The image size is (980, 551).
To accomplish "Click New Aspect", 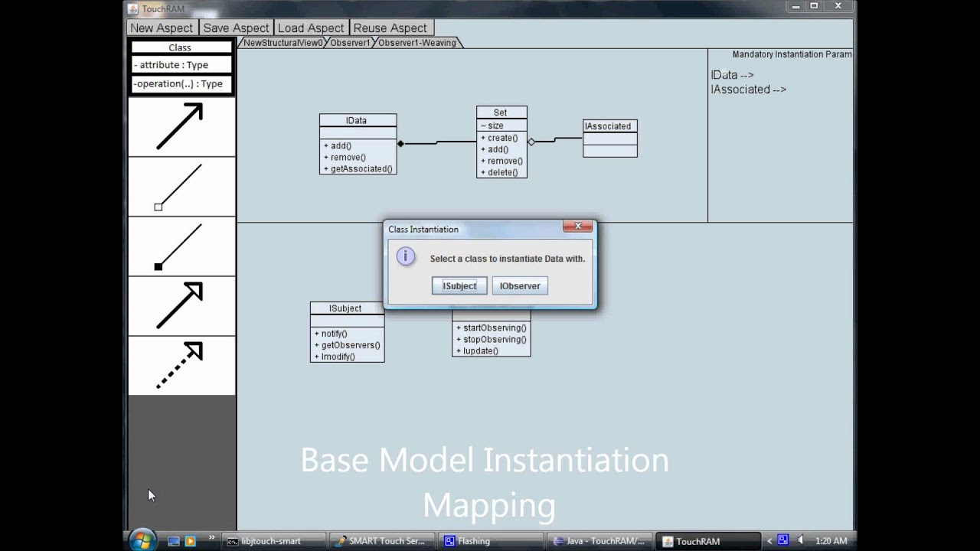I will 162,28.
